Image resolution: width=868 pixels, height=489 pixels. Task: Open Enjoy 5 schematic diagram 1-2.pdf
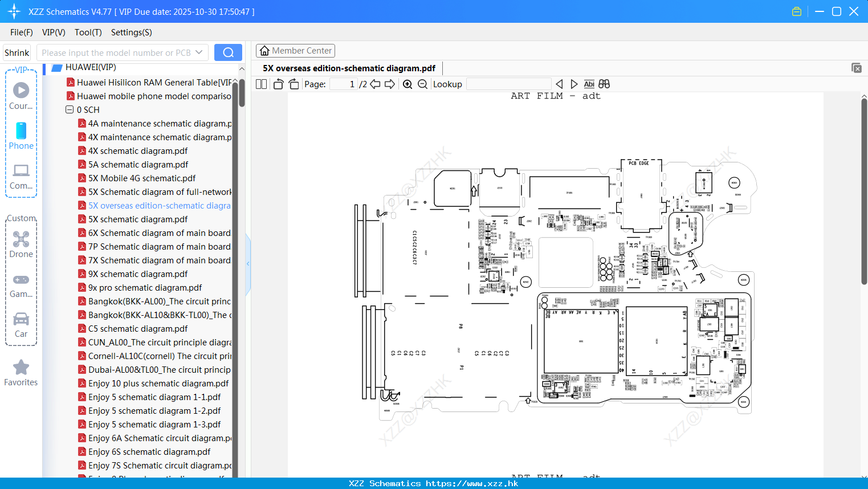click(x=154, y=410)
